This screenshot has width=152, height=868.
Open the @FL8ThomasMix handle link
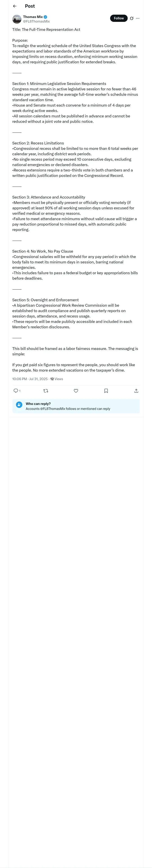(x=36, y=21)
